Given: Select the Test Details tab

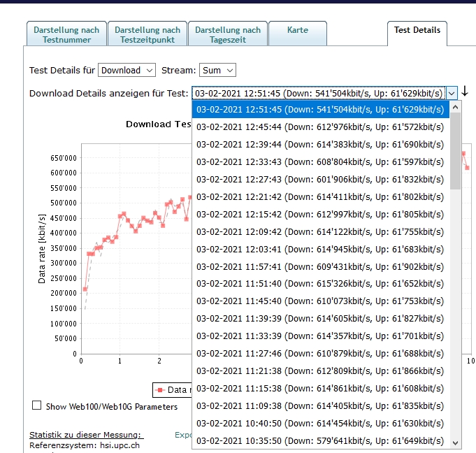Looking at the screenshot, I should click(417, 31).
